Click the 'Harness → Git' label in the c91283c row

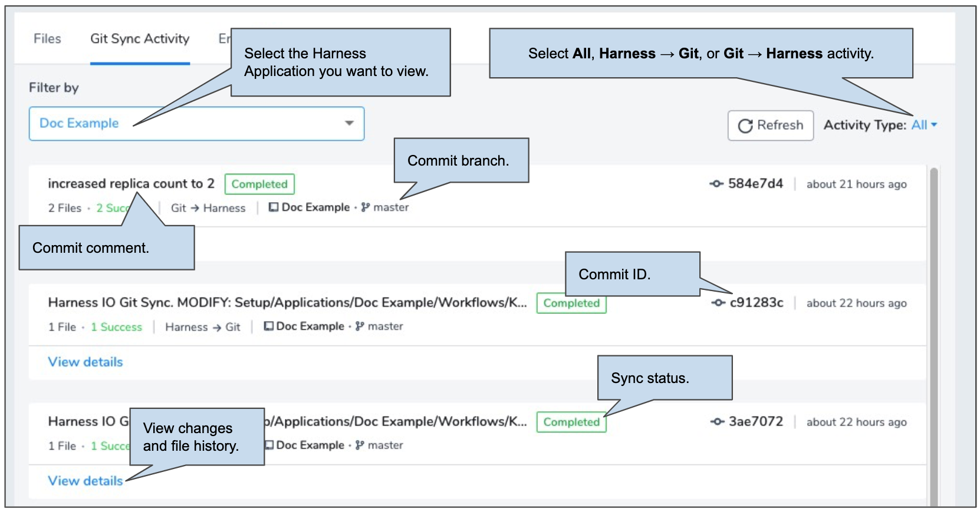(203, 327)
